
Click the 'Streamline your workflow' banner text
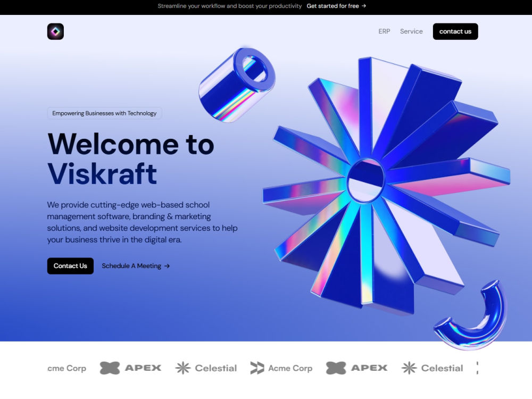pyautogui.click(x=229, y=6)
